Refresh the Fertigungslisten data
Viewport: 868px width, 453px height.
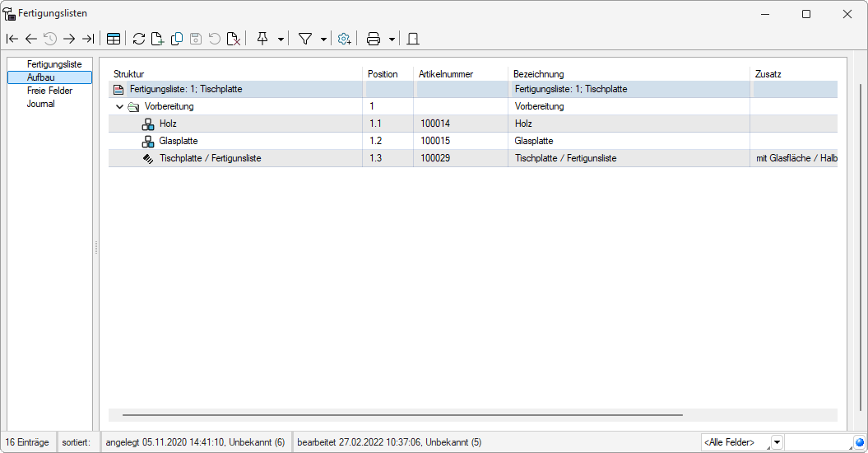[139, 39]
